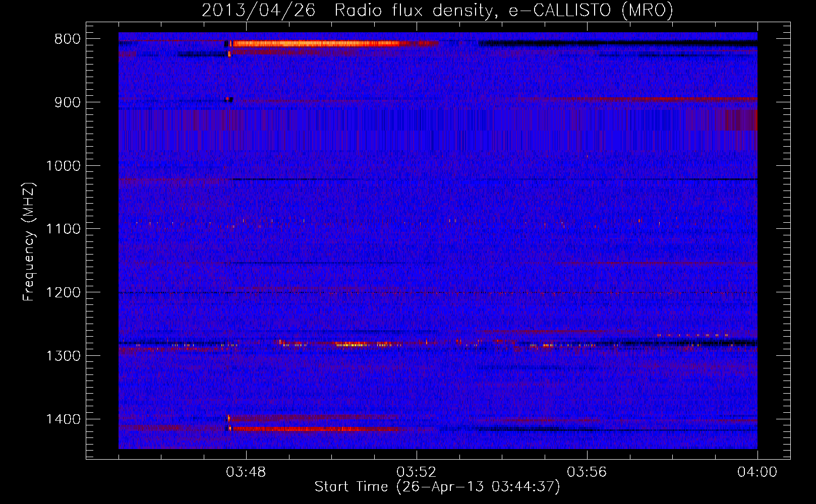The height and width of the screenshot is (504, 816).
Task: Click the 03:52 time tick label
Action: pos(417,472)
